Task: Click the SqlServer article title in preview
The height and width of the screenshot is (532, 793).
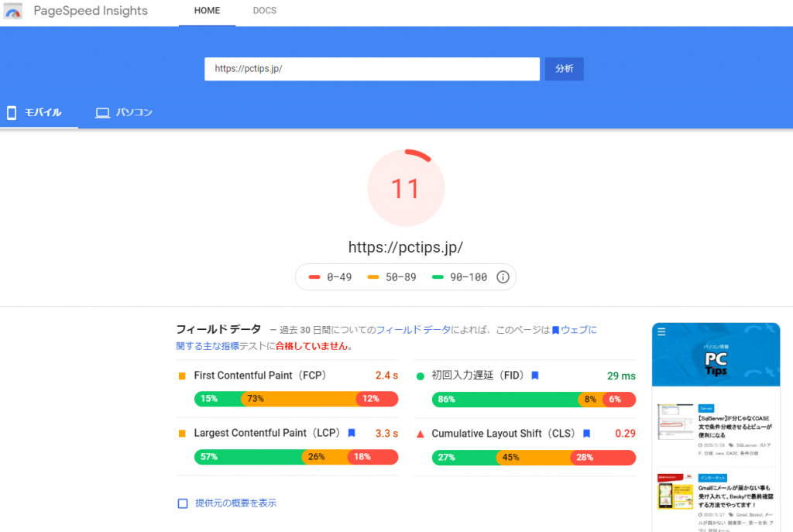Action: tap(736, 427)
